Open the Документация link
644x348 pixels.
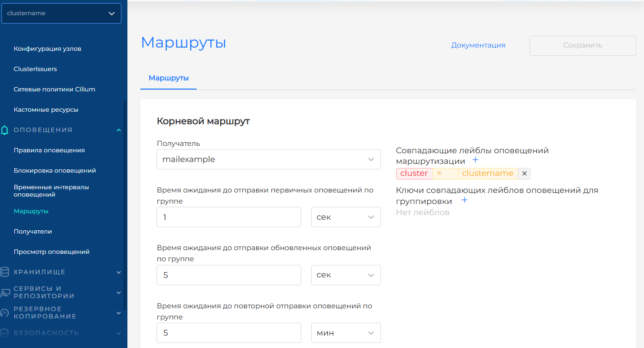point(478,45)
